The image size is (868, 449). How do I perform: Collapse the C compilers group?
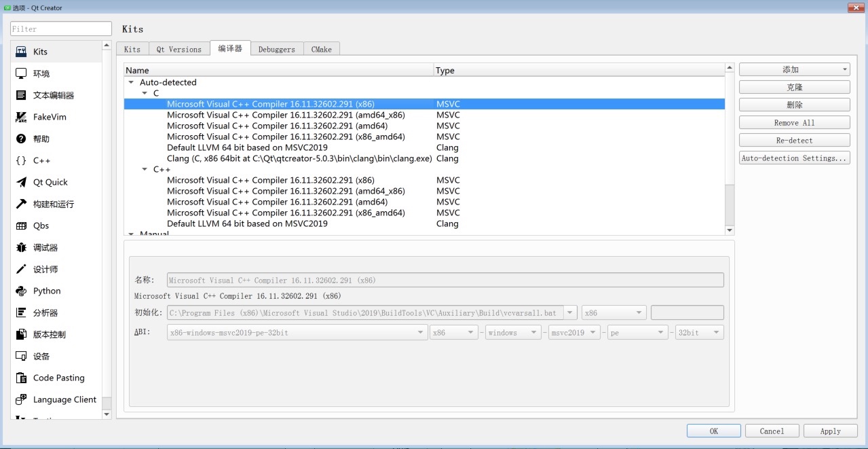145,93
